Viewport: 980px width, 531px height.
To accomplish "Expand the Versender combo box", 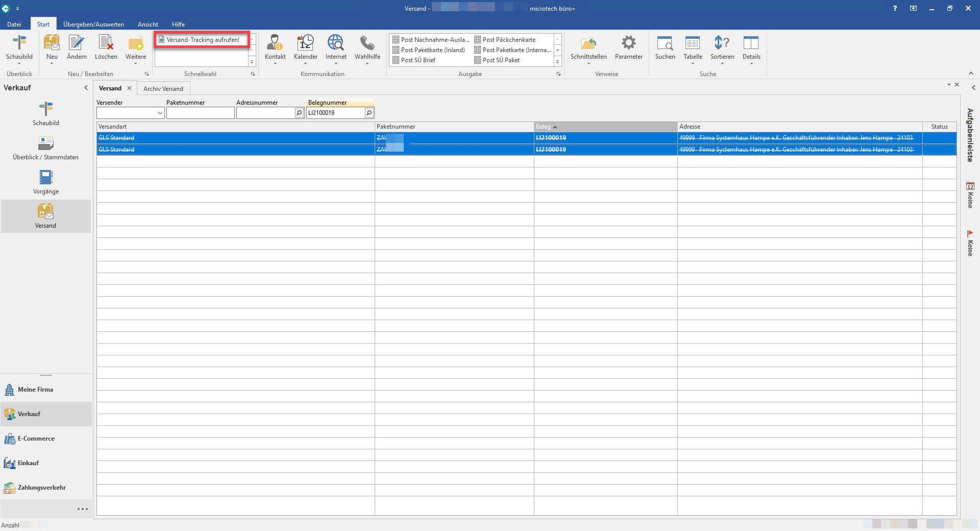I will [160, 113].
